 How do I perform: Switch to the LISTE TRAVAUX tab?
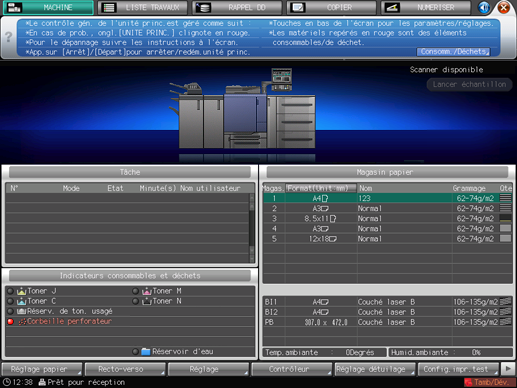(x=142, y=7)
